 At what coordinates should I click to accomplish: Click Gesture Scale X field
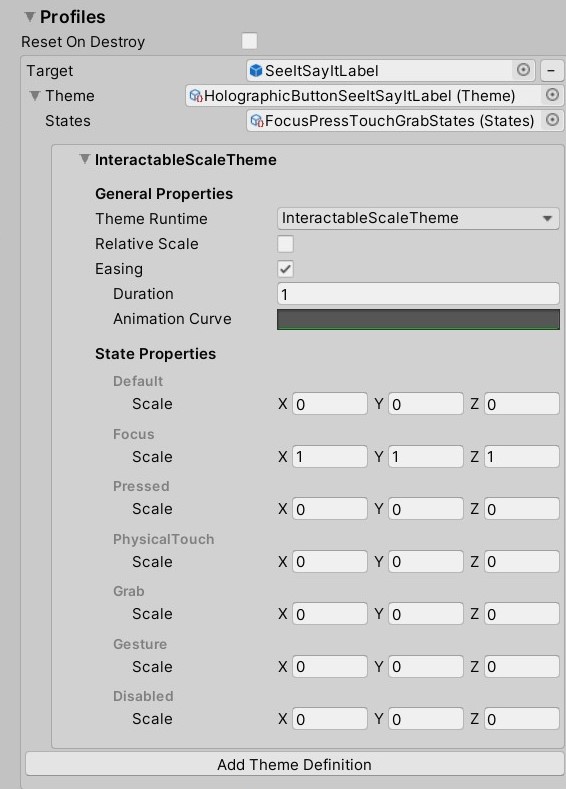tap(330, 666)
